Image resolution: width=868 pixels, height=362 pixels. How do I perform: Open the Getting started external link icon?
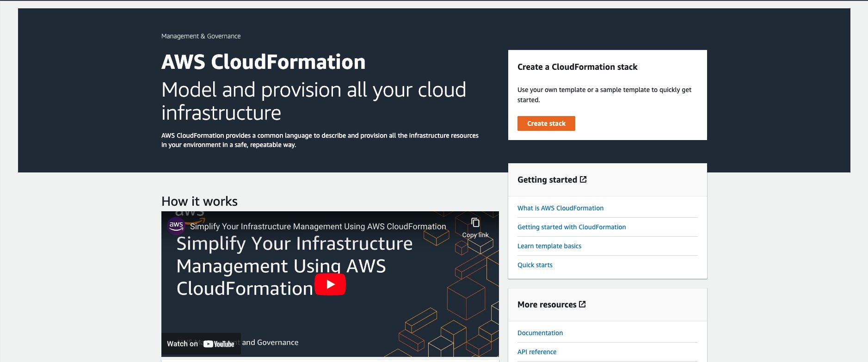tap(583, 179)
